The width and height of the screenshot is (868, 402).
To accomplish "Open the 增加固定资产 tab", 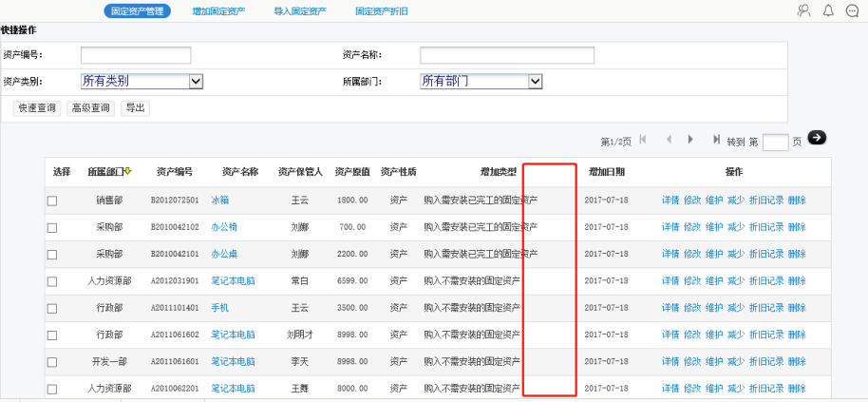I will click(218, 11).
